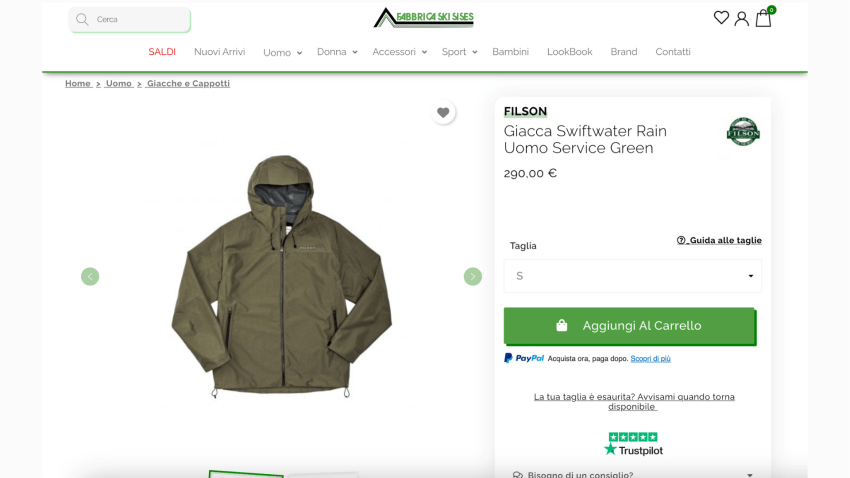Select the first product thumbnail below image
The height and width of the screenshot is (478, 850).
coord(246,474)
